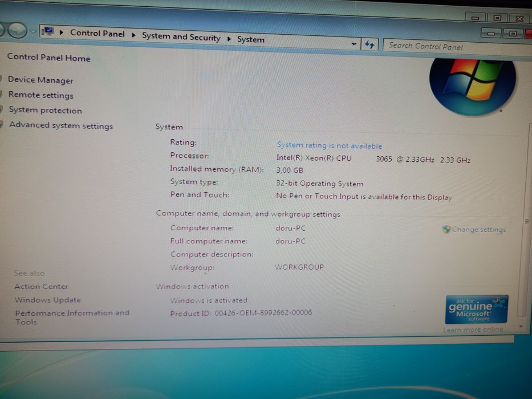Minimize the background window behind Control Panel
This screenshot has width=532, height=399.
pyautogui.click(x=476, y=18)
